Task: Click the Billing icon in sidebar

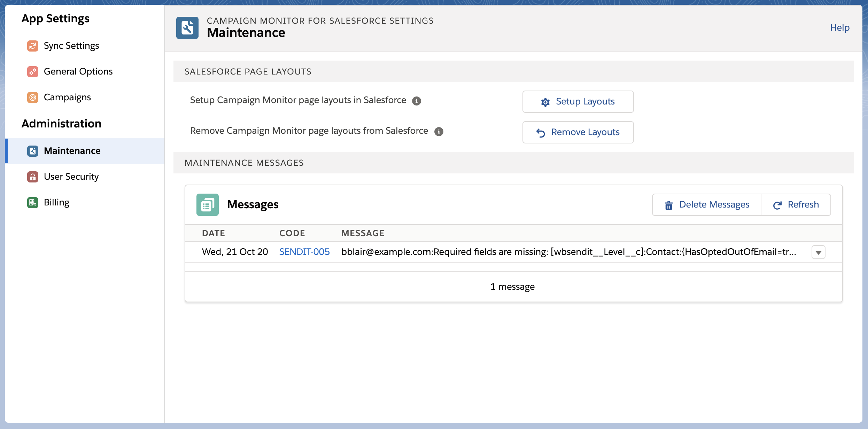Action: tap(32, 202)
